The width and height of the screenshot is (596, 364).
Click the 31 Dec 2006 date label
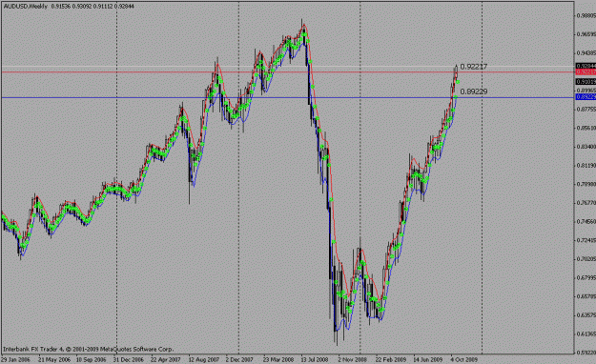pyautogui.click(x=129, y=359)
